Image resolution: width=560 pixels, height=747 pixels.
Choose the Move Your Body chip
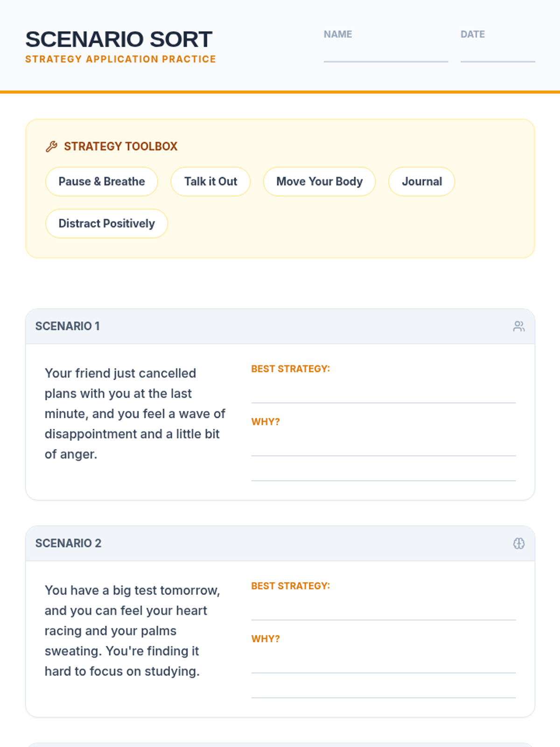(319, 182)
